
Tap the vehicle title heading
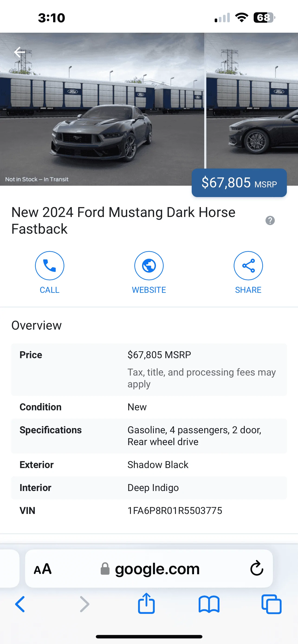tap(123, 220)
